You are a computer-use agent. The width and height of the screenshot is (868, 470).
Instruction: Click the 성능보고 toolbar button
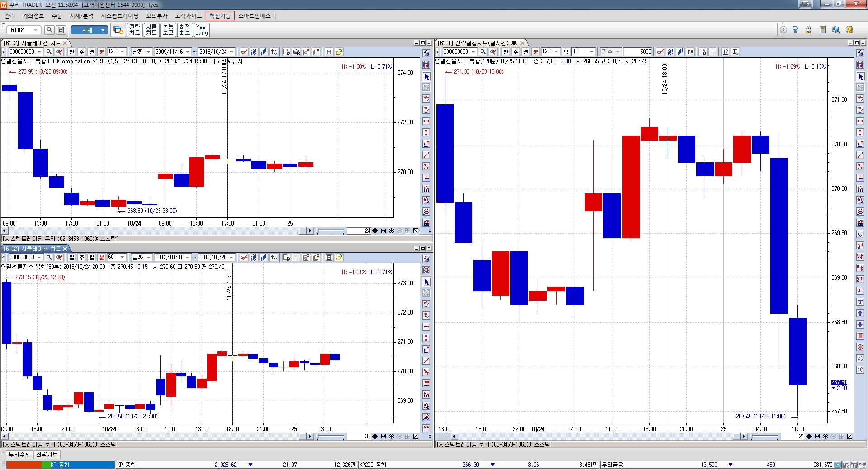(x=168, y=30)
